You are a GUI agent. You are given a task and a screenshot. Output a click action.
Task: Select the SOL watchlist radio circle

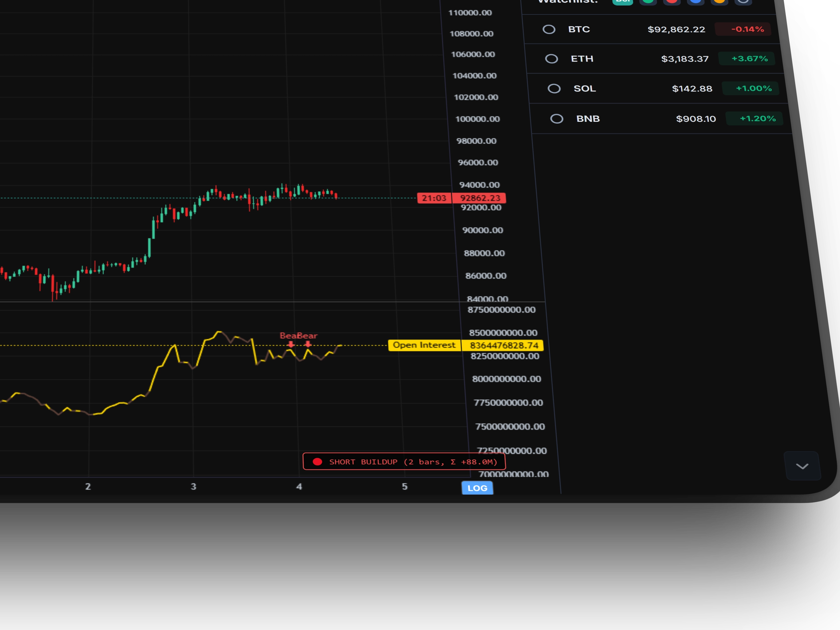[554, 89]
